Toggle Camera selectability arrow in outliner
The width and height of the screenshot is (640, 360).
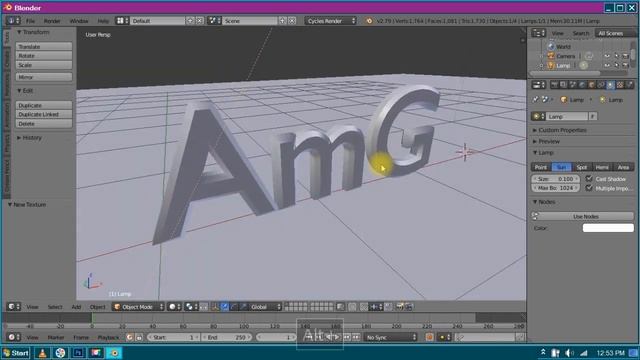tap(616, 56)
